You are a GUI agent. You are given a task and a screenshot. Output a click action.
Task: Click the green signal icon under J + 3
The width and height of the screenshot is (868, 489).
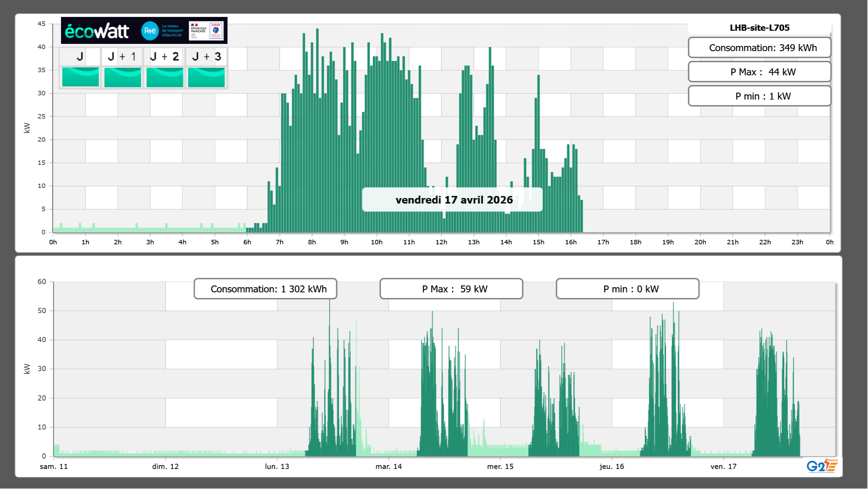point(206,77)
